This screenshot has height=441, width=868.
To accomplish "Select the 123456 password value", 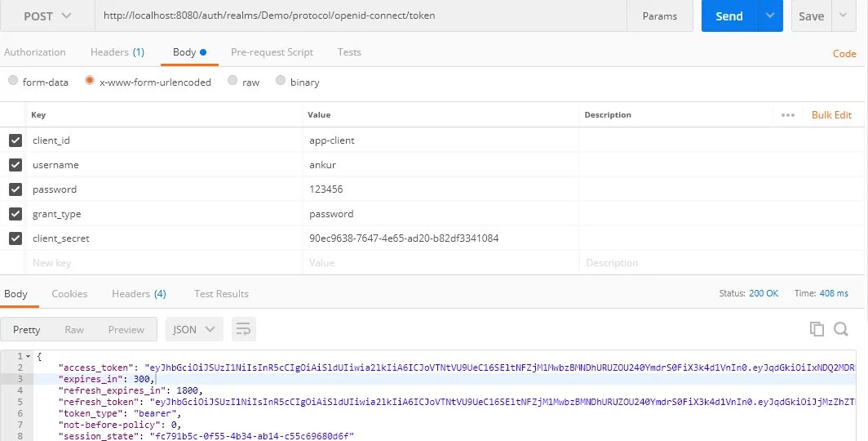I will point(441,189).
